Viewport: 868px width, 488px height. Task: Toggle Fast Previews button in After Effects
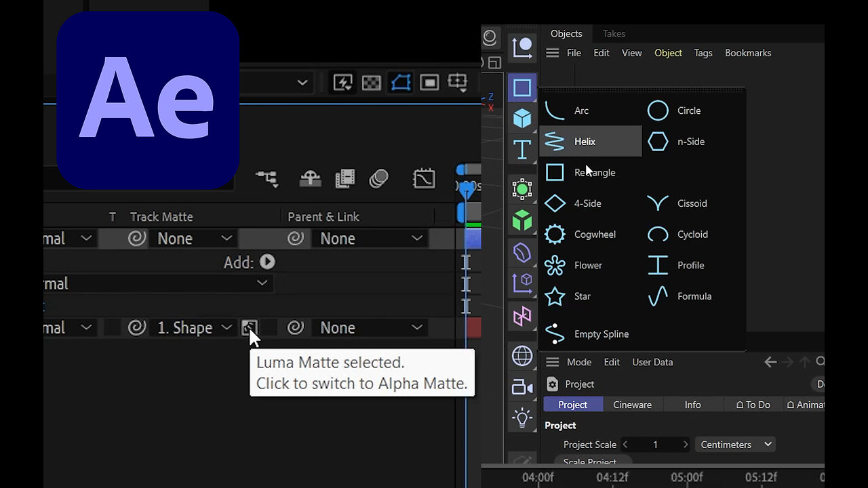point(343,83)
